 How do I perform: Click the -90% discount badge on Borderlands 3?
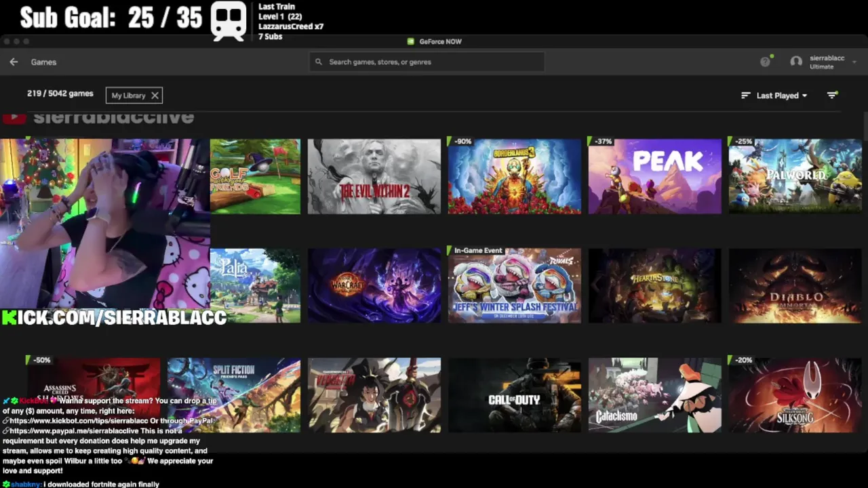[x=462, y=142]
